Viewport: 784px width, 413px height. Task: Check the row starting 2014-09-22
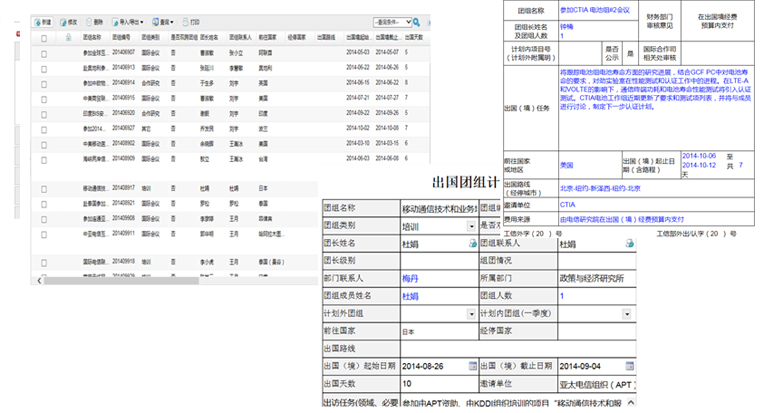point(44,114)
